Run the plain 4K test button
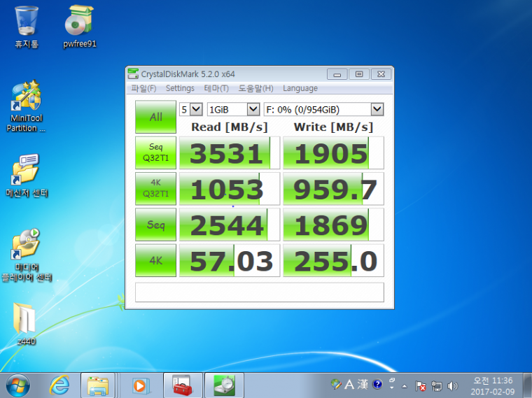 point(155,260)
